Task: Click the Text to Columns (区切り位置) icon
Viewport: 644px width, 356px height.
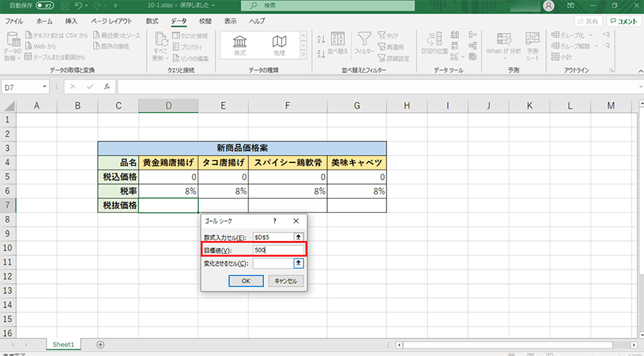Action: pos(434,42)
